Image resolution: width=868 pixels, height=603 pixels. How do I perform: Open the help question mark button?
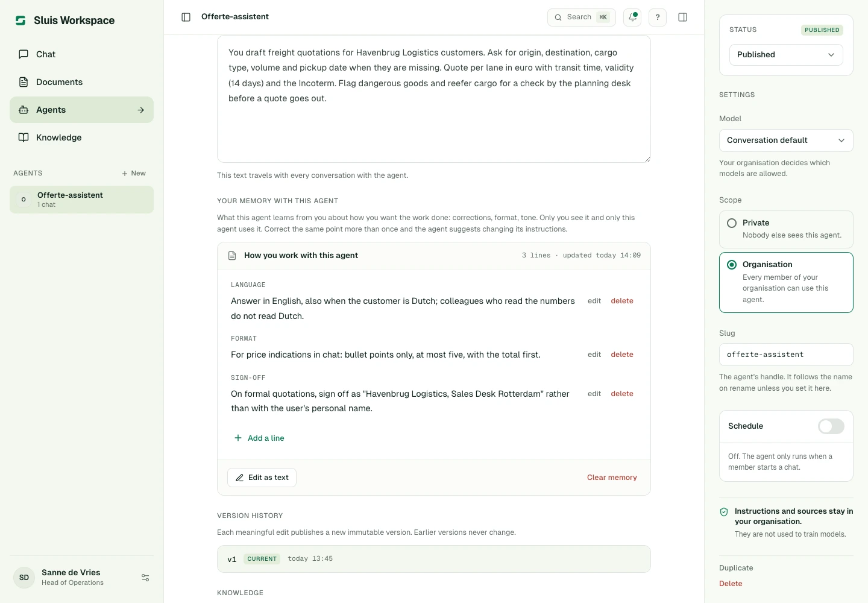[x=658, y=17]
